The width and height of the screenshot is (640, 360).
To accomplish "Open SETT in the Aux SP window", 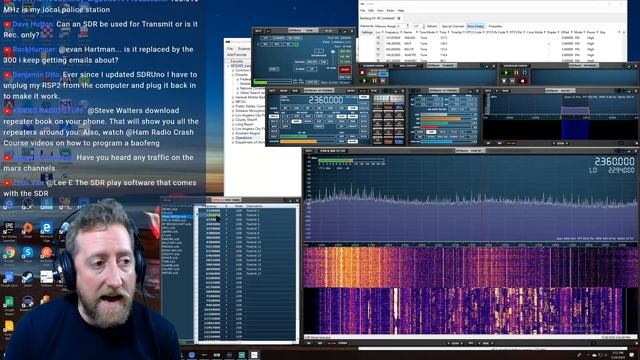I will [488, 91].
